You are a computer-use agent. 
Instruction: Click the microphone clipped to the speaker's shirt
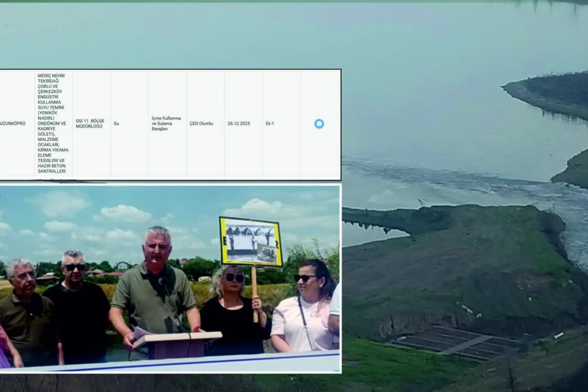[162, 282]
